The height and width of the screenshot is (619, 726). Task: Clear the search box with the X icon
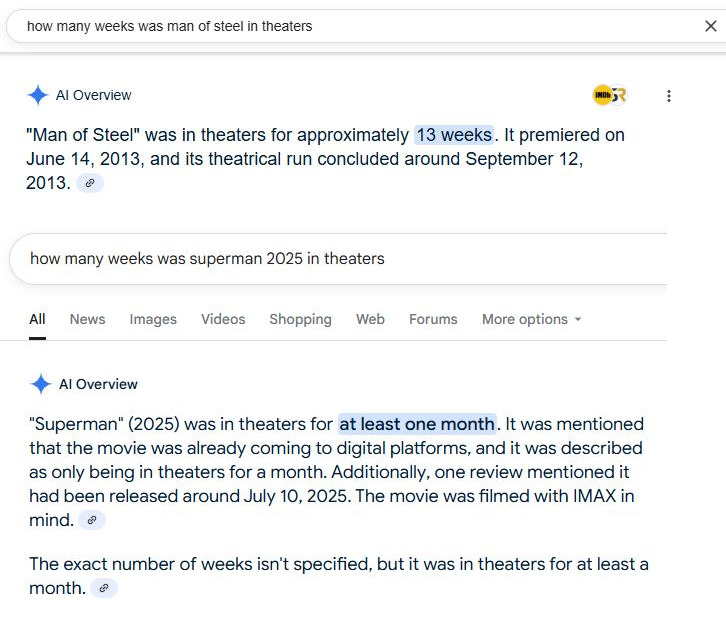point(710,26)
